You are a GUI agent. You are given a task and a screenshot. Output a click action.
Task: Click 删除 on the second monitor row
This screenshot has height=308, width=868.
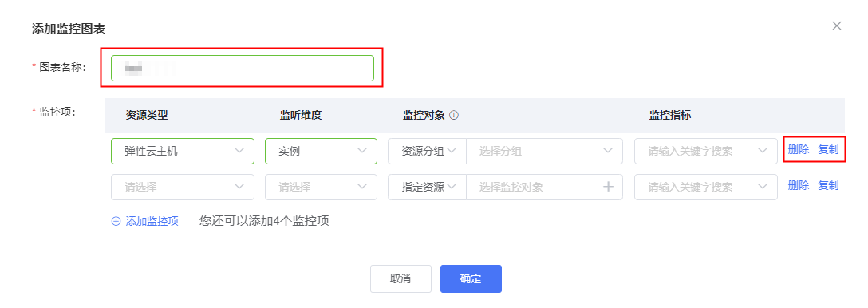tap(799, 186)
